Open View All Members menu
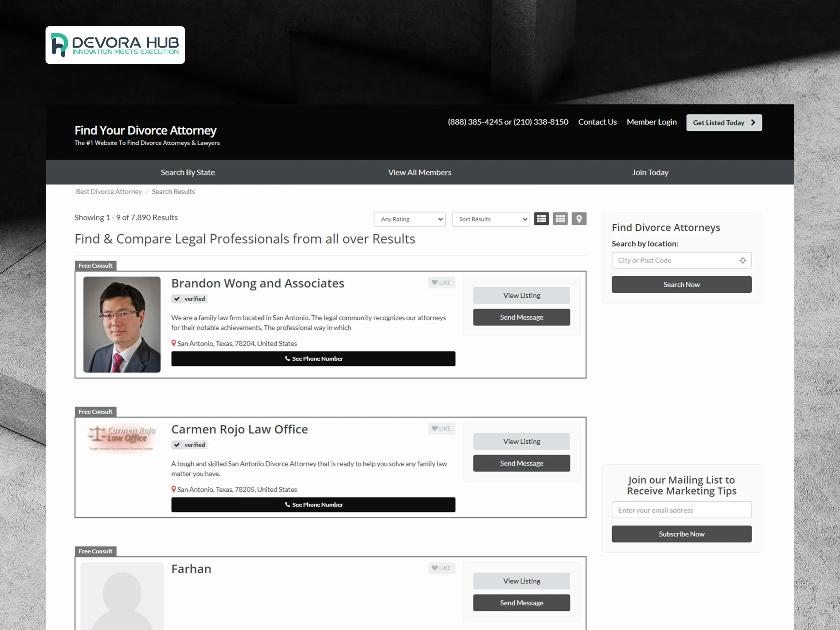The height and width of the screenshot is (630, 840). tap(420, 172)
